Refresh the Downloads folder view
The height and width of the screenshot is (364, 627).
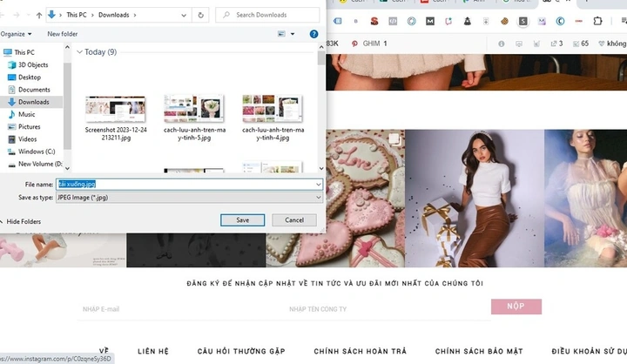pyautogui.click(x=201, y=15)
